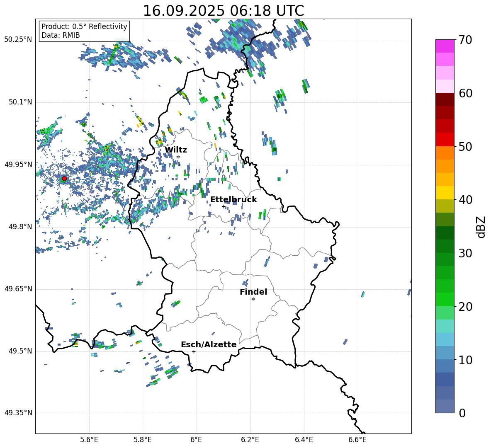Click the dBZ colorbar axis label
Image resolution: width=491 pixels, height=448 pixels.
coord(481,227)
